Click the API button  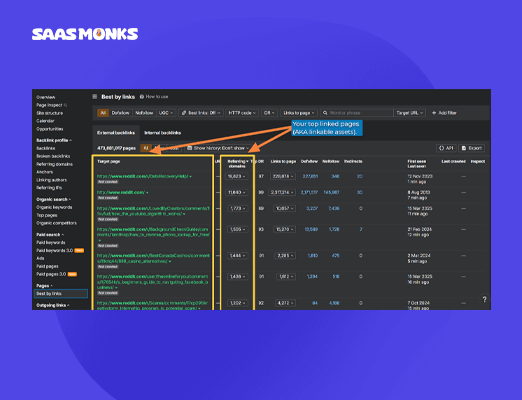pos(446,148)
